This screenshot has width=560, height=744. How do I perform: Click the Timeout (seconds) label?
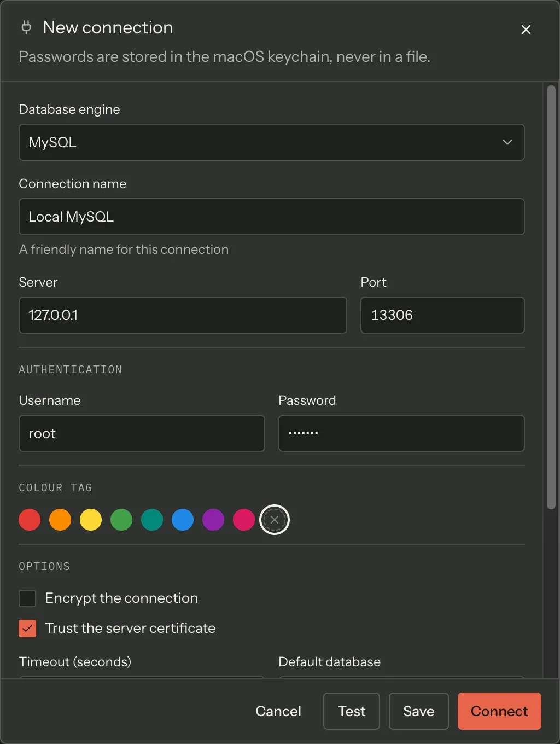tap(75, 662)
